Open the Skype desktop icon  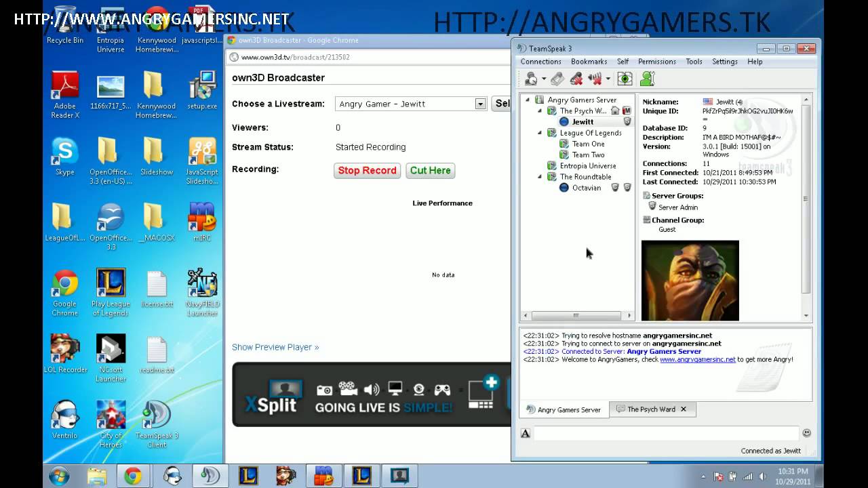point(65,157)
